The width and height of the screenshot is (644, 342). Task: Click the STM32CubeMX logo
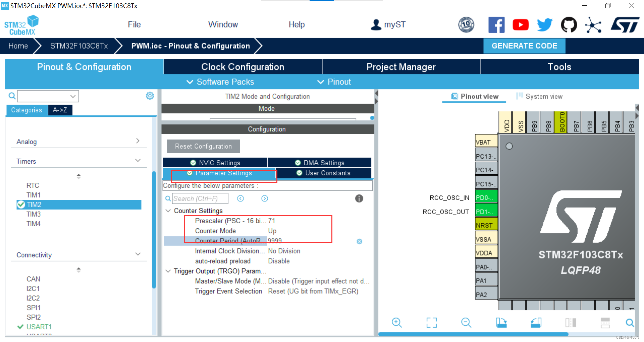21,25
